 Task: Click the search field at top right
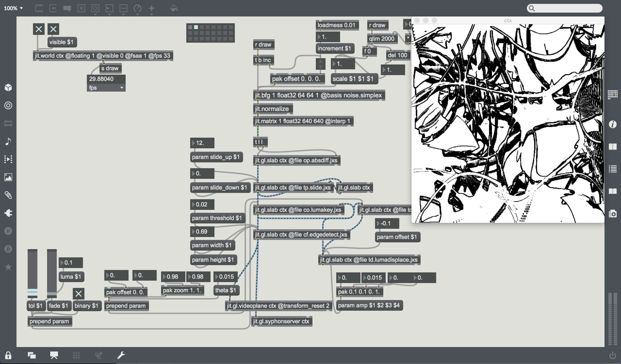point(565,8)
